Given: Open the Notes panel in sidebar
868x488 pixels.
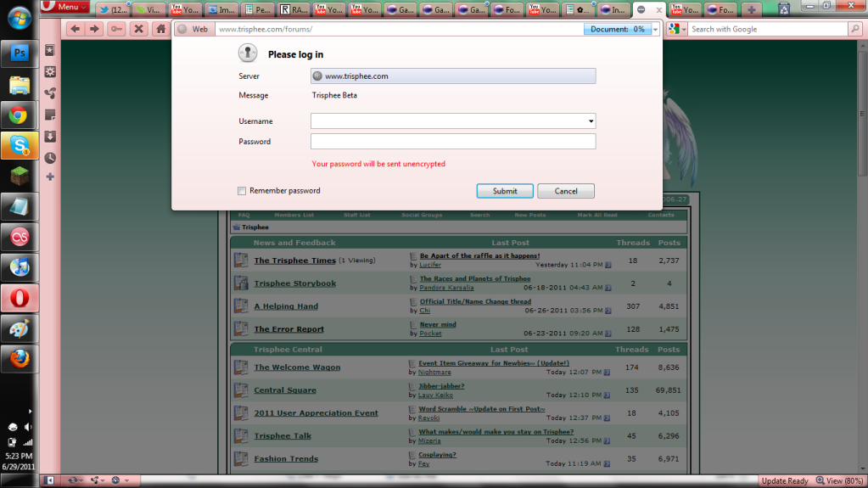Looking at the screenshot, I should pyautogui.click(x=50, y=115).
